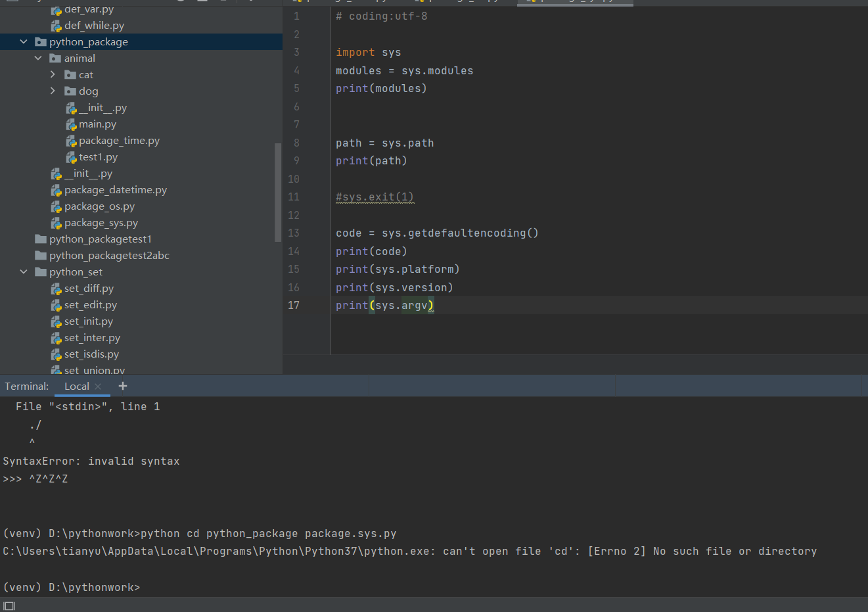Click the package folder icon of dog
The image size is (868, 612).
[x=70, y=91]
